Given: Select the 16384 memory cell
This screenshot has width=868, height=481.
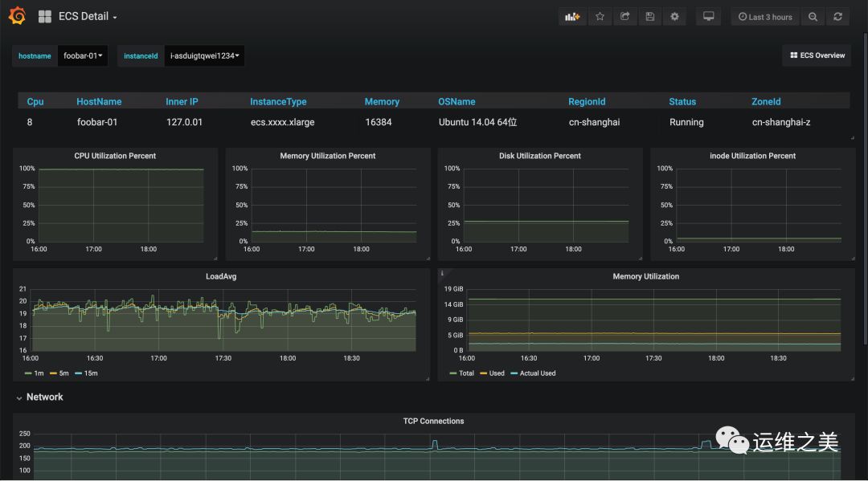Looking at the screenshot, I should pyautogui.click(x=378, y=122).
